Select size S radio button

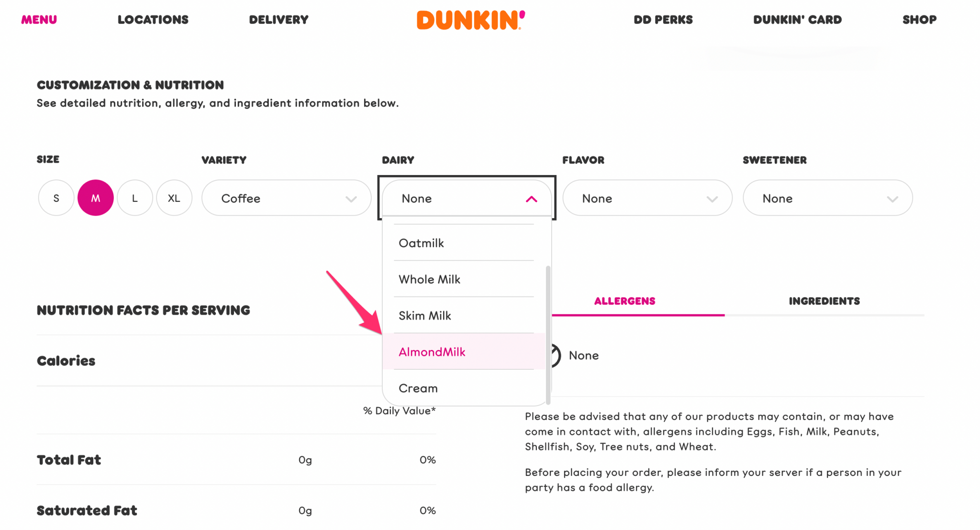point(56,198)
